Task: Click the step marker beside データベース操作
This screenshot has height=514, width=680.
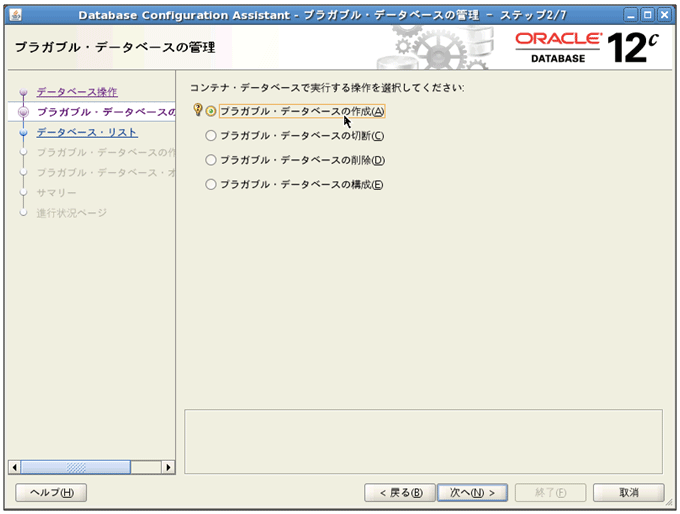Action: [x=23, y=92]
